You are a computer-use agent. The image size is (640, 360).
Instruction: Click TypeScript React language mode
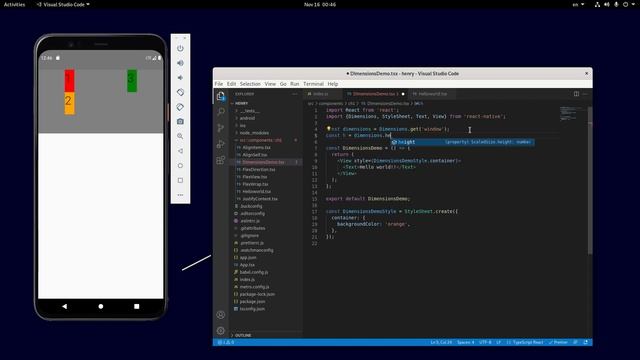(528, 342)
